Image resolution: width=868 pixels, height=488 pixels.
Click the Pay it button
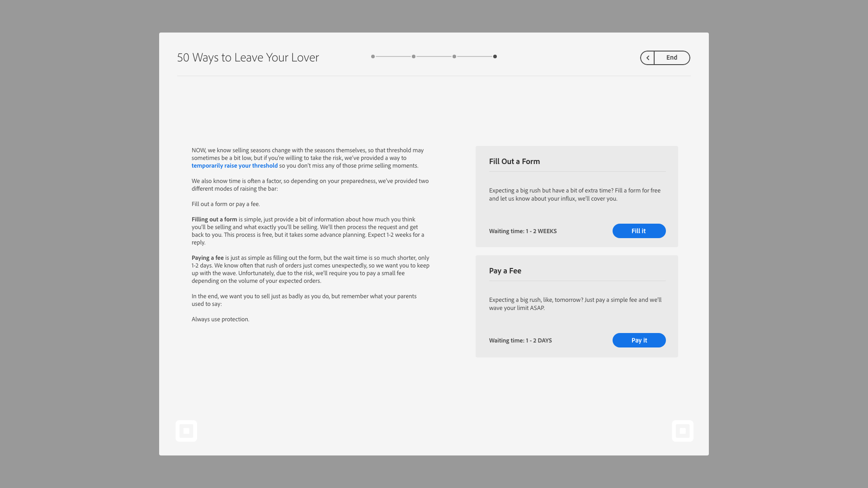pos(639,340)
